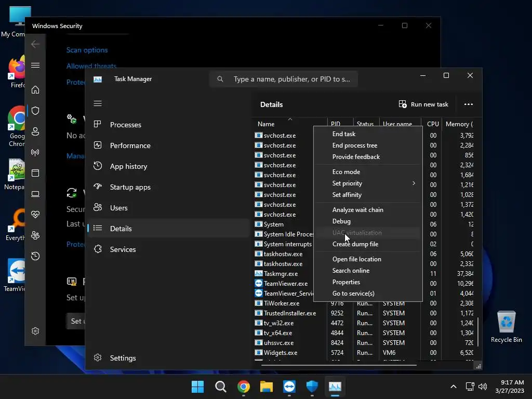Viewport: 532px width, 399px height.
Task: Open the Windows Start menu
Action: (x=197, y=387)
